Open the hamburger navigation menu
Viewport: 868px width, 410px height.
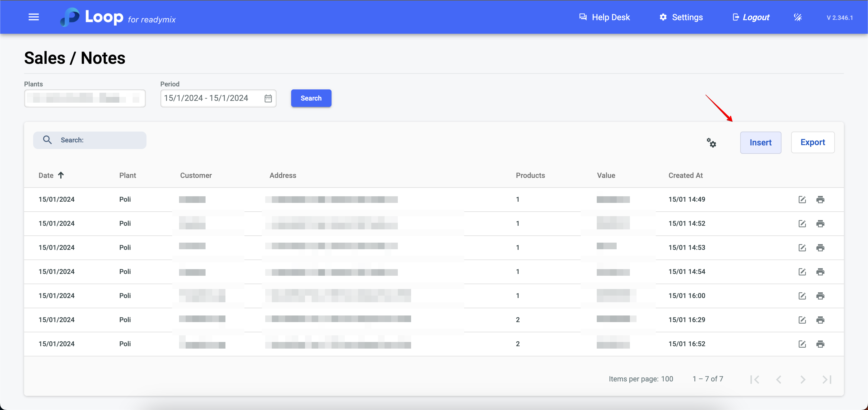tap(34, 17)
